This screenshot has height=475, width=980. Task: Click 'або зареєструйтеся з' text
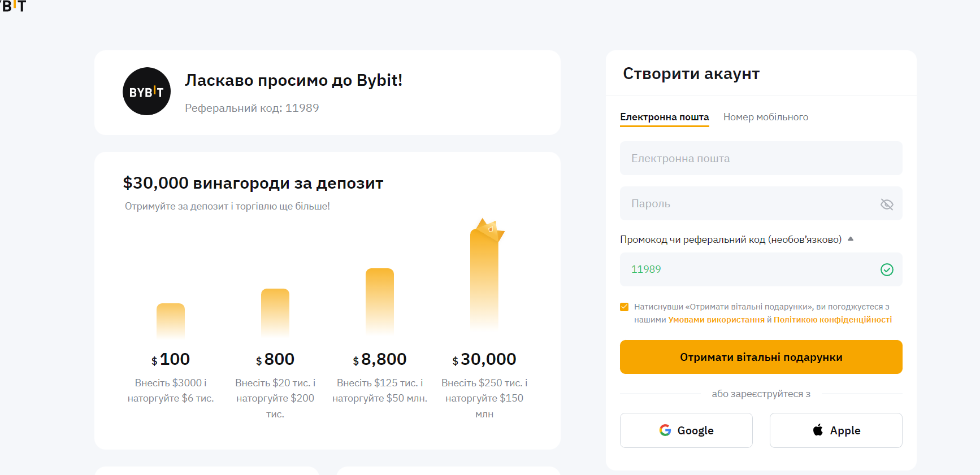tap(761, 394)
